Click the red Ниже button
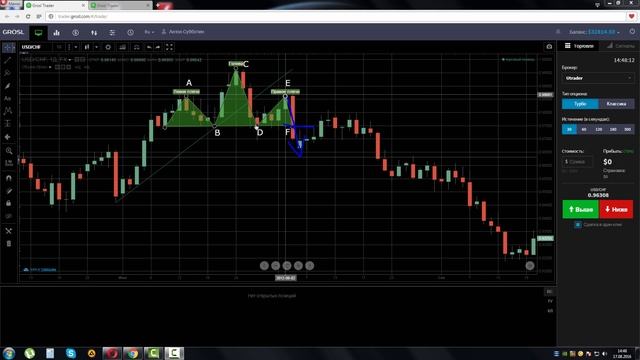The height and width of the screenshot is (360, 640). (x=616, y=209)
